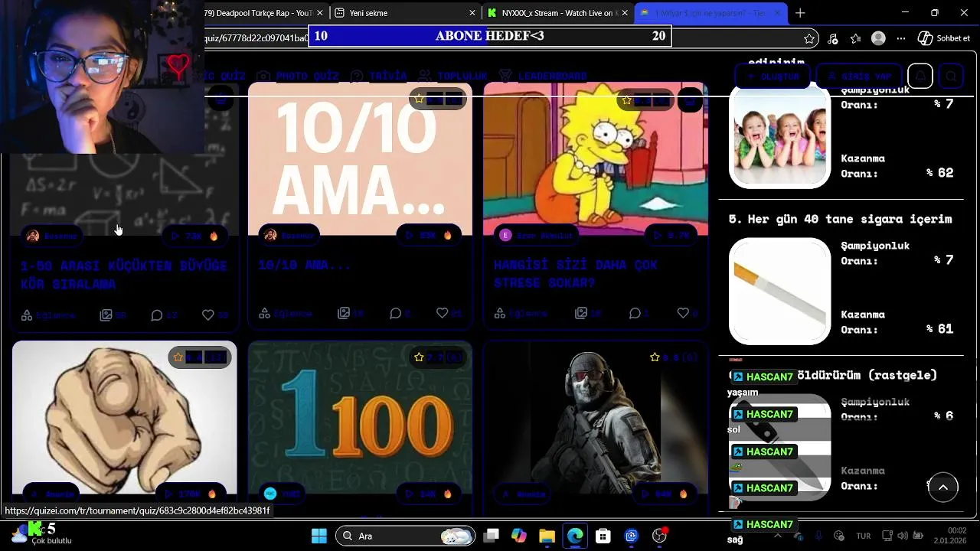Open the Trivia nav item

point(378,76)
